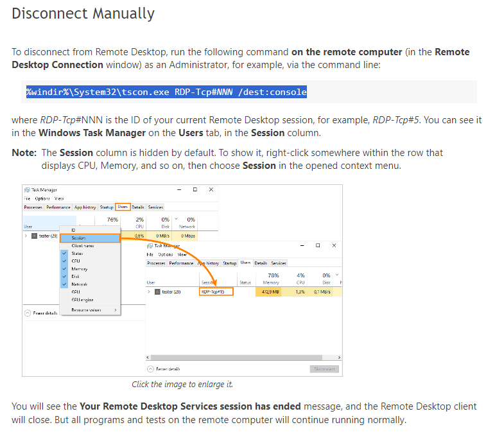Click the italic 'RDP-Tcp#5' example text
Image resolution: width=504 pixels, height=443 pixels.
[396, 120]
